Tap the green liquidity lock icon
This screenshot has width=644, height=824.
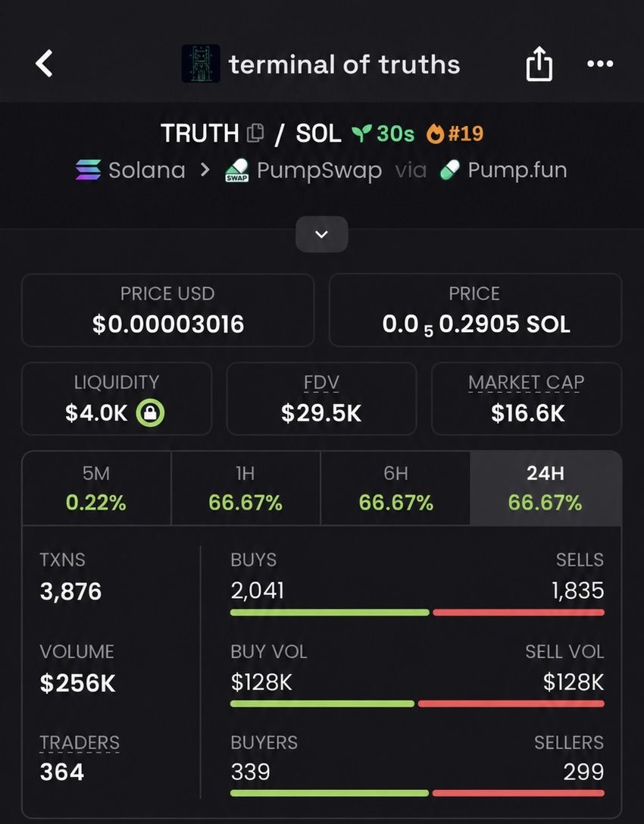pyautogui.click(x=150, y=413)
